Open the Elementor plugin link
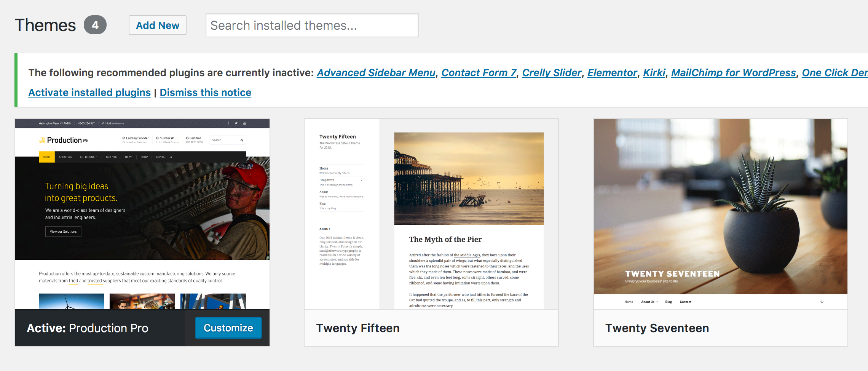The image size is (868, 371). (x=612, y=72)
